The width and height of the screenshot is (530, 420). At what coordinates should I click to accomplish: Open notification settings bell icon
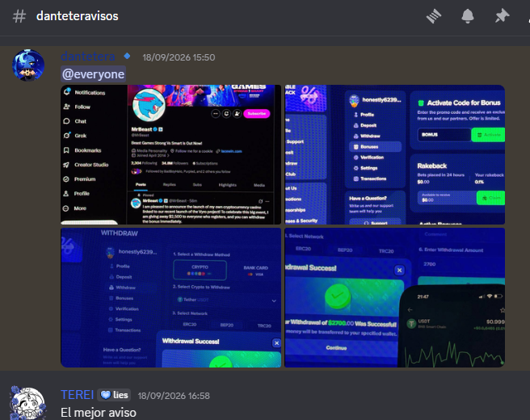468,16
